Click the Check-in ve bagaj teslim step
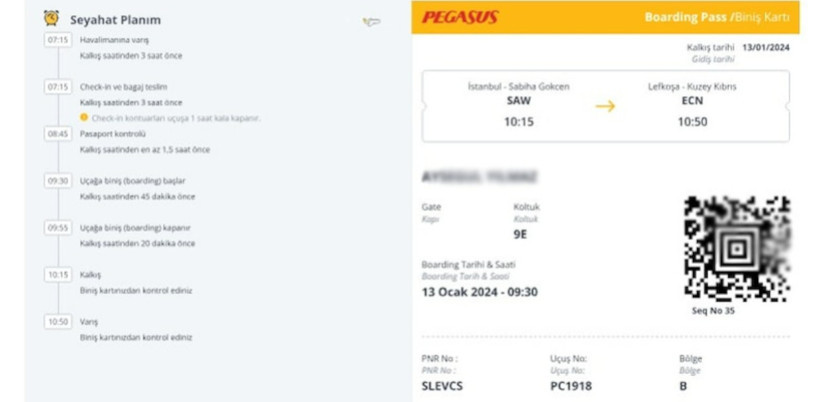The image size is (820, 402). (x=123, y=87)
